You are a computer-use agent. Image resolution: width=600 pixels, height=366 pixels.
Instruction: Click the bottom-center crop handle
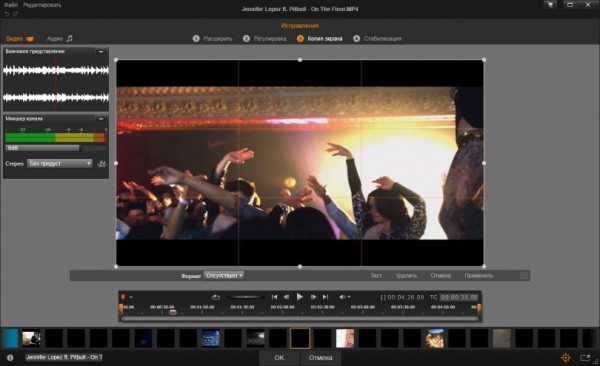click(300, 266)
